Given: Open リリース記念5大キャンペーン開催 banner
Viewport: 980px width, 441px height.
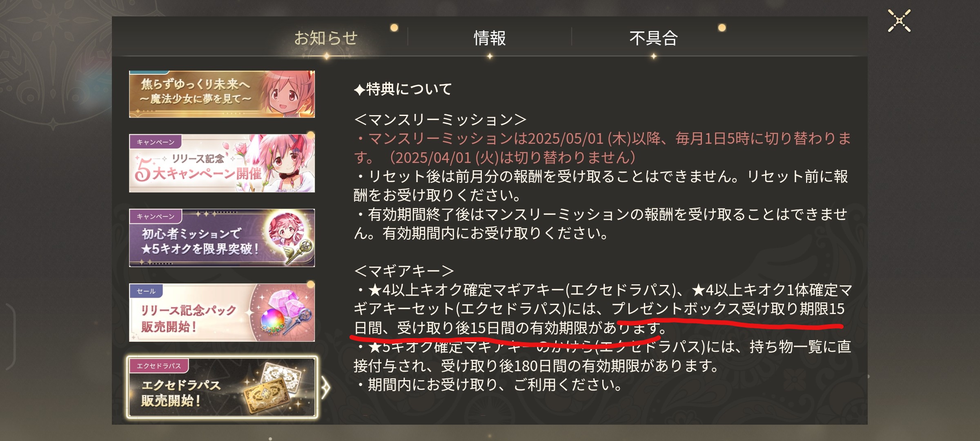Looking at the screenshot, I should pos(222,163).
